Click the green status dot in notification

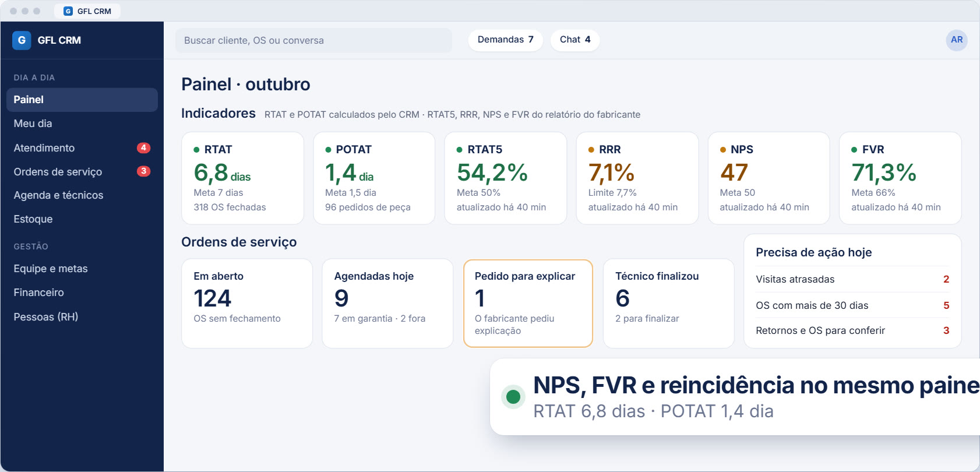pyautogui.click(x=513, y=397)
